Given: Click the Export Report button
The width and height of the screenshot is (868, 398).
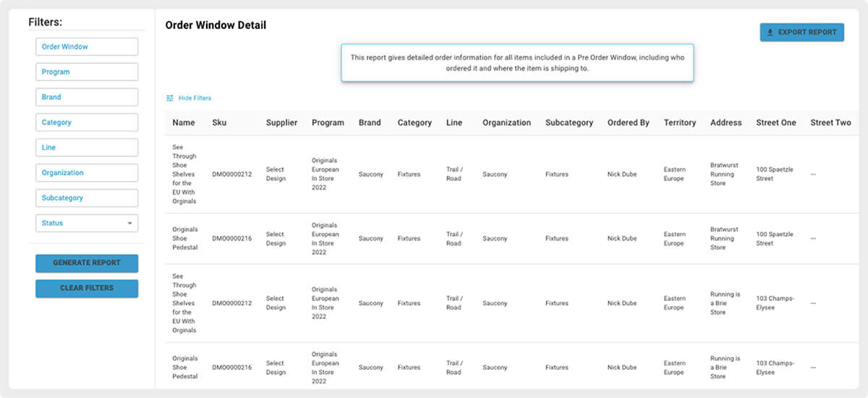Looking at the screenshot, I should [801, 33].
